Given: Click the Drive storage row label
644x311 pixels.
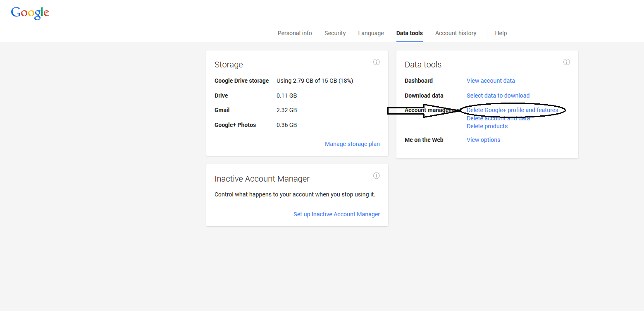Looking at the screenshot, I should tap(221, 96).
